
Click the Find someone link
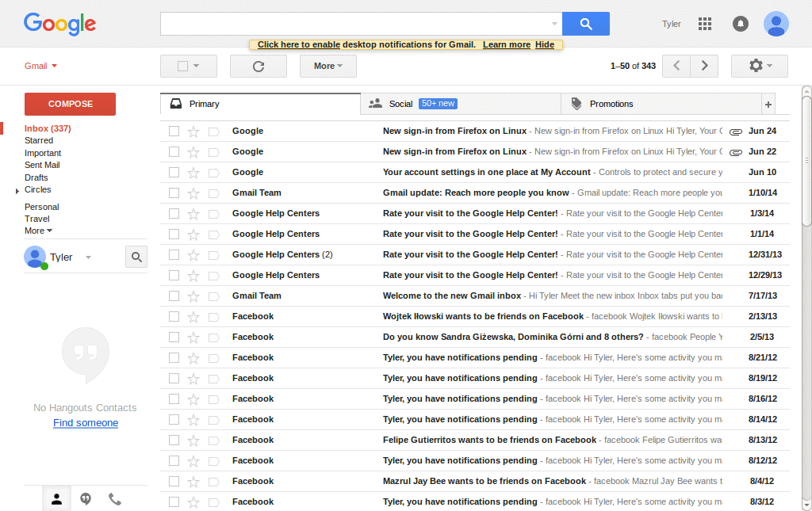click(85, 422)
